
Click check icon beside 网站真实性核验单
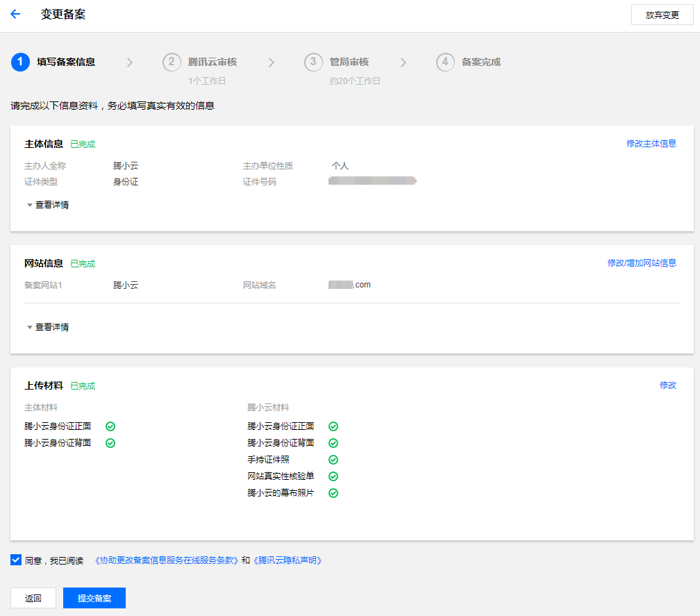[333, 476]
